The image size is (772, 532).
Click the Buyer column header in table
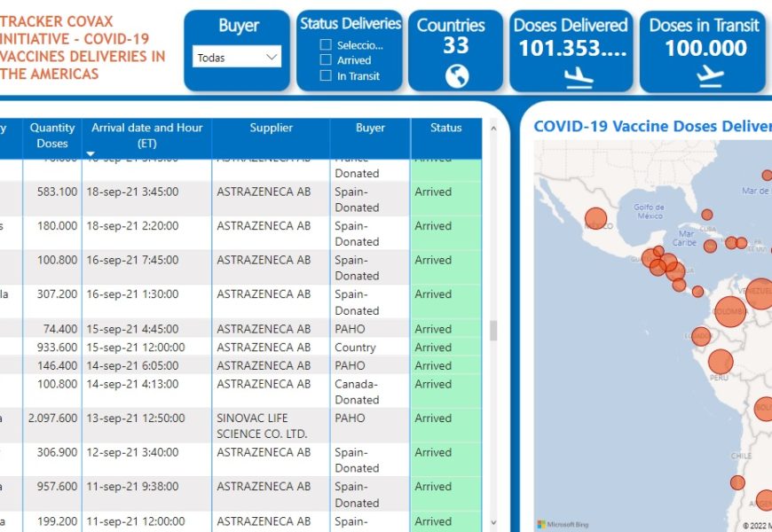point(370,129)
